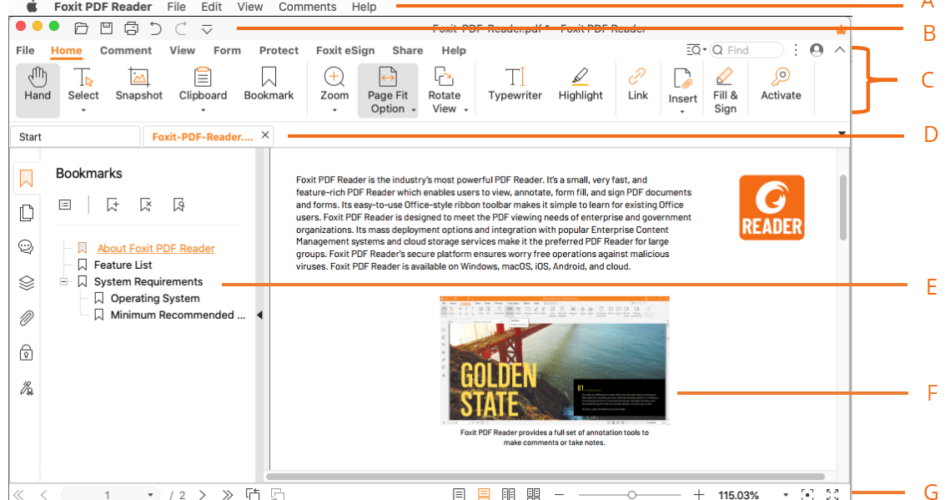Open the user account icon
The image size is (950, 500).
[x=816, y=50]
